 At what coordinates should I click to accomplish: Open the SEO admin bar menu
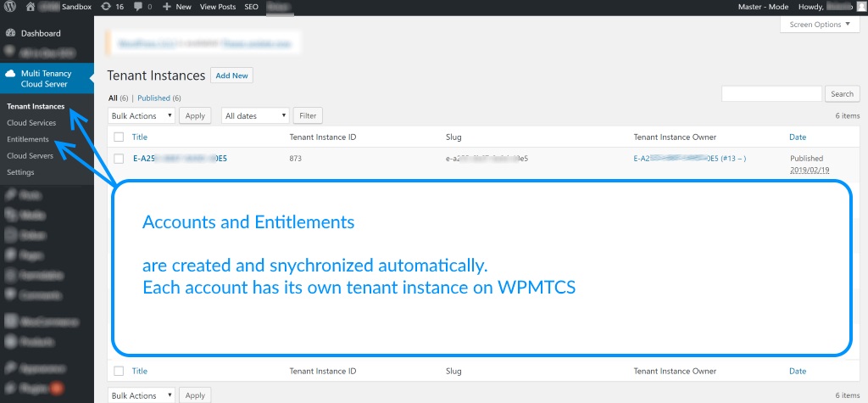[x=251, y=7]
